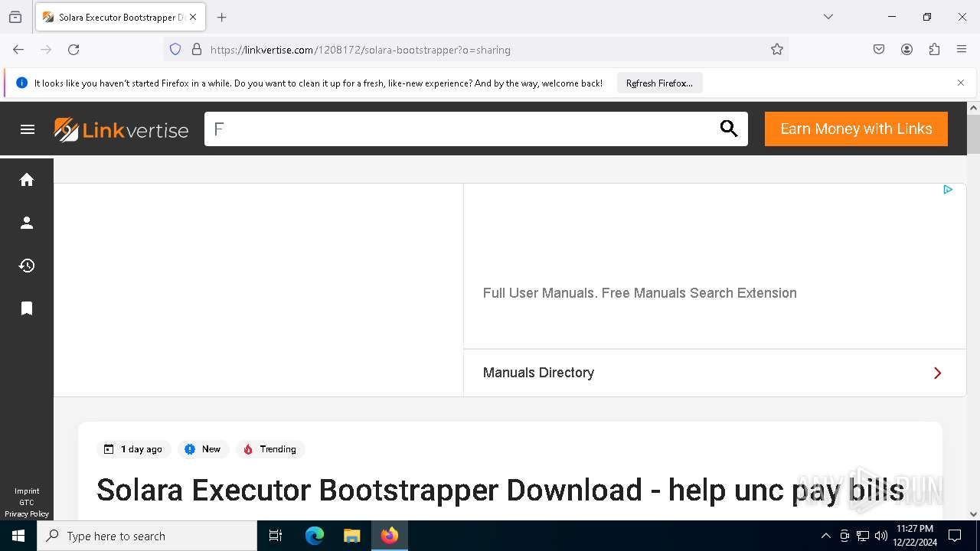Select the Solara Executor Bootstrapper tab
980x551 pixels.
pyautogui.click(x=121, y=17)
